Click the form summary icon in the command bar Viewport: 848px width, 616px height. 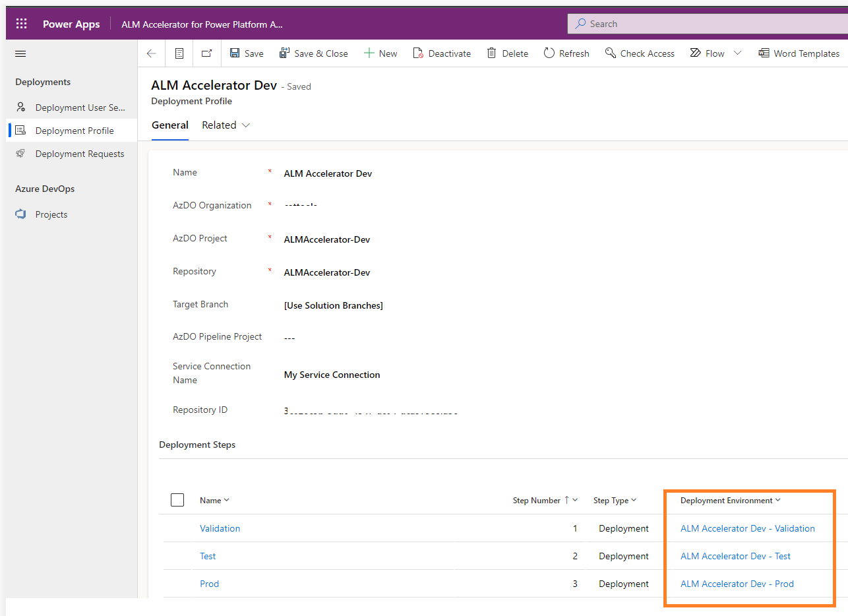click(x=179, y=53)
